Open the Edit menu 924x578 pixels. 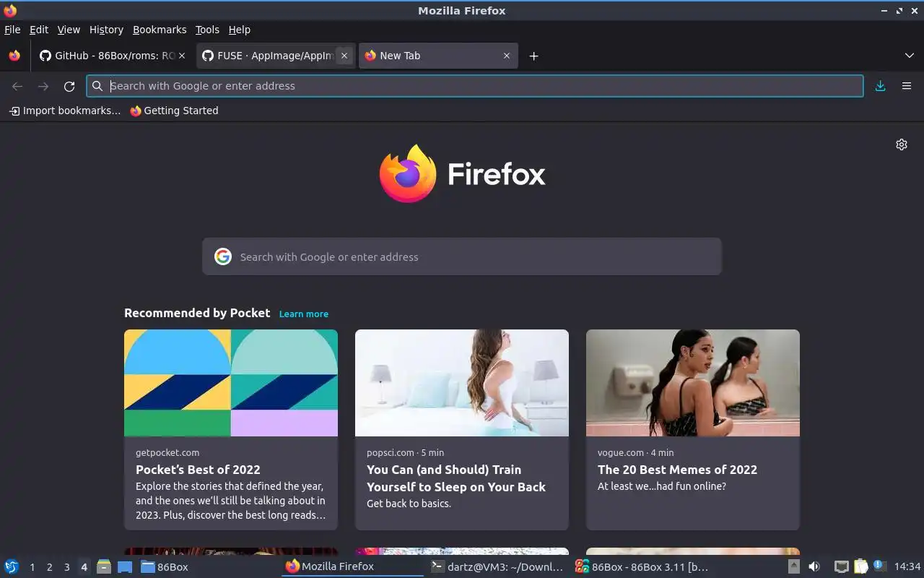coord(39,30)
